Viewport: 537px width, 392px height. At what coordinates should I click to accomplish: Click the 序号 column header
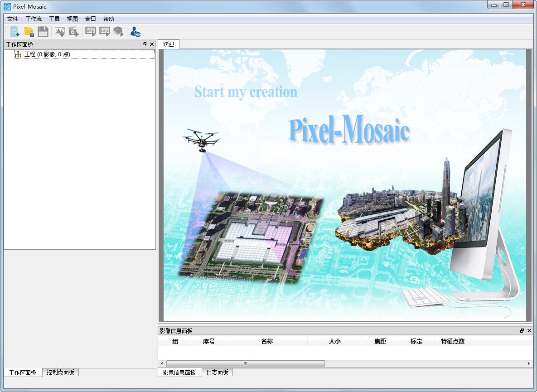pos(209,341)
